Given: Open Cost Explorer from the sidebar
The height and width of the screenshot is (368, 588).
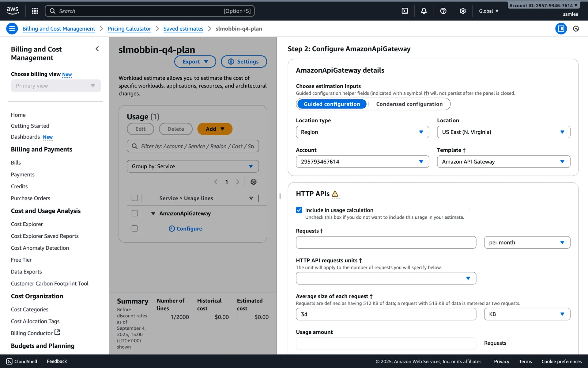Looking at the screenshot, I should point(27,224).
